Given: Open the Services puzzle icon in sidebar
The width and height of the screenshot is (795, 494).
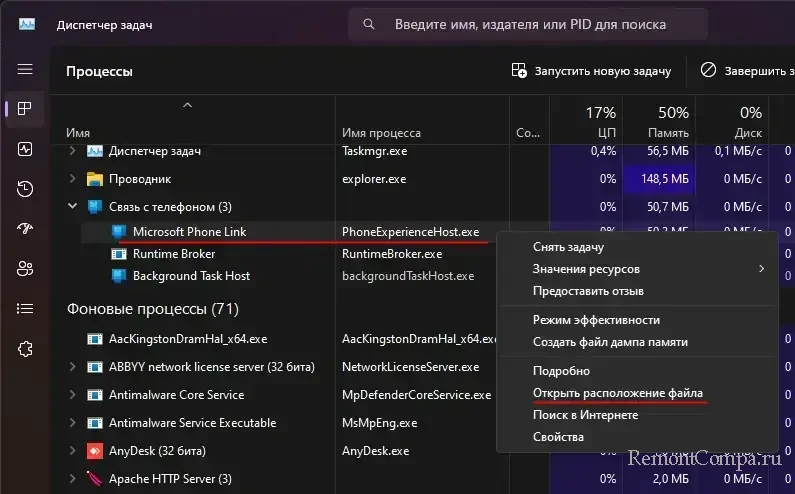Looking at the screenshot, I should click(x=25, y=349).
